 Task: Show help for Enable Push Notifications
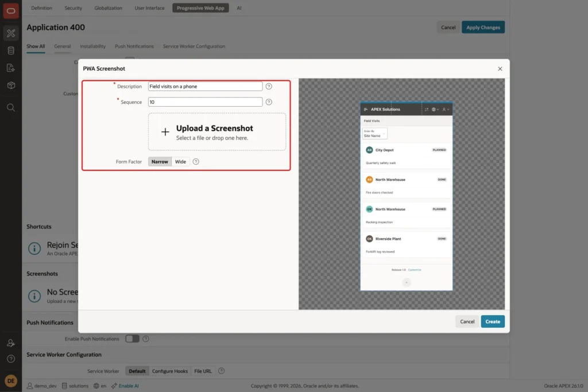click(146, 339)
